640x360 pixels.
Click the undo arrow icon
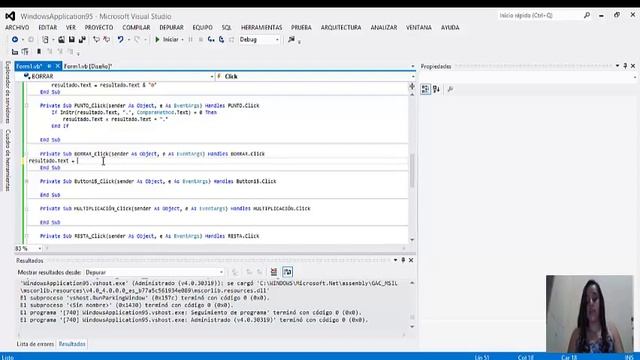coord(120,40)
